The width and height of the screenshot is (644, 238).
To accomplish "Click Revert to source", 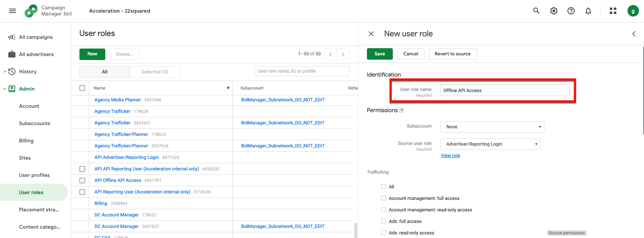I will click(453, 54).
